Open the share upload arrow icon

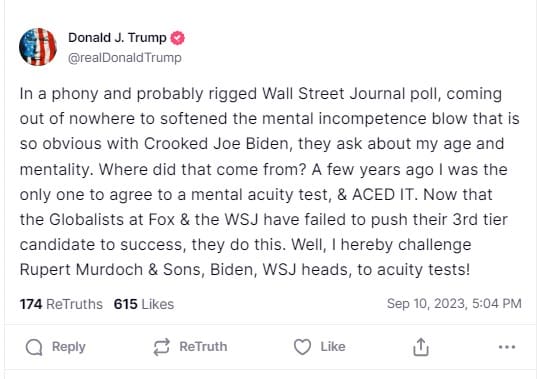click(421, 347)
